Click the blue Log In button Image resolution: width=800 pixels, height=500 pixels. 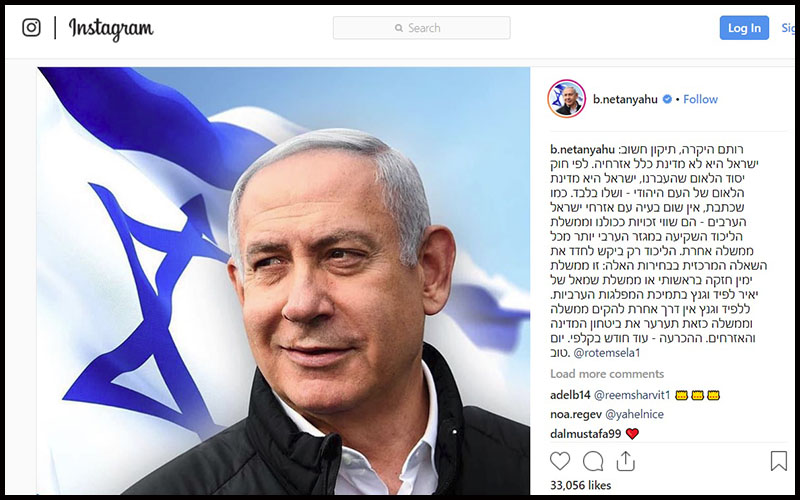click(x=744, y=28)
